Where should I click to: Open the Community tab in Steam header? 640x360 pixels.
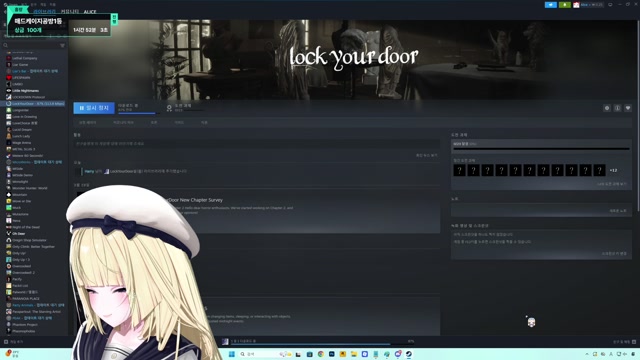[69, 11]
